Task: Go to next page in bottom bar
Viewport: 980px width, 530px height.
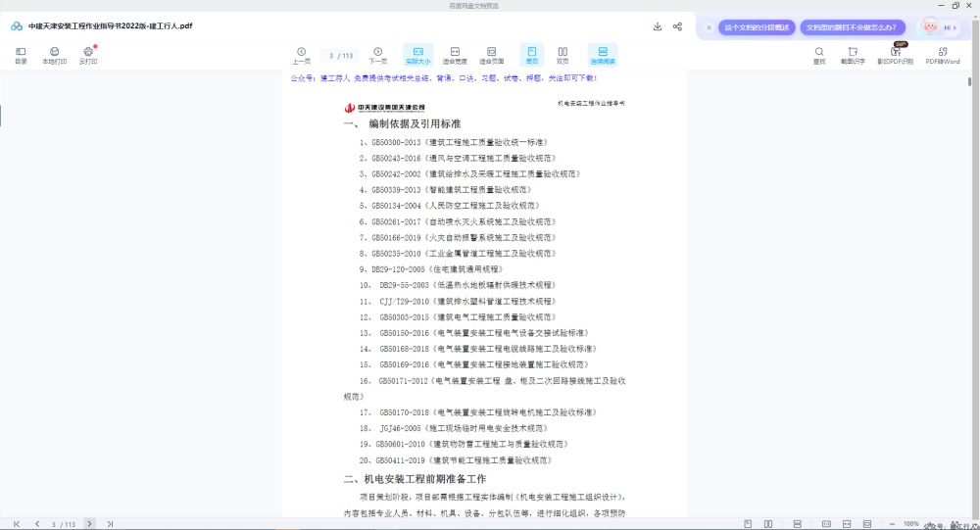Action: 89,524
